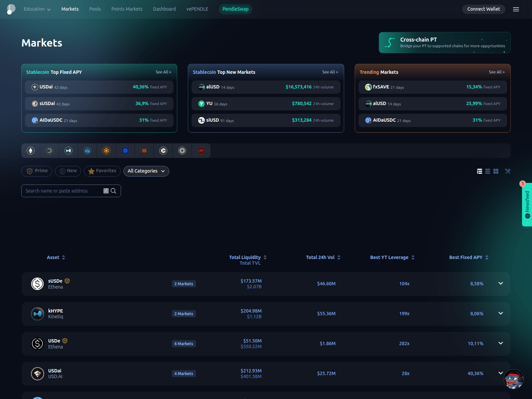The image size is (532, 399).
Task: Click the sUSDe asset icon
Action: 38,284
